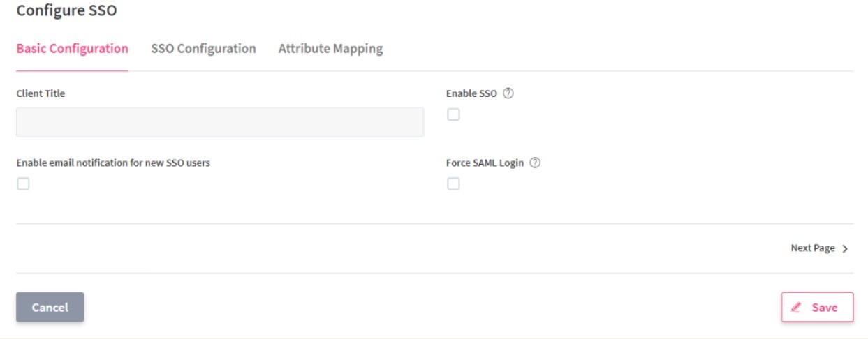This screenshot has height=339, width=868.
Task: Click the Next Page chevron arrow
Action: point(845,248)
